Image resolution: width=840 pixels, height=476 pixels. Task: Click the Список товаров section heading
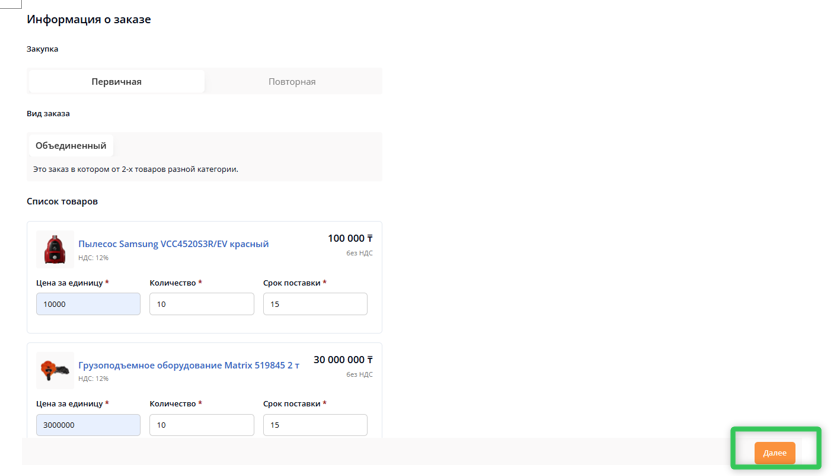(x=62, y=202)
